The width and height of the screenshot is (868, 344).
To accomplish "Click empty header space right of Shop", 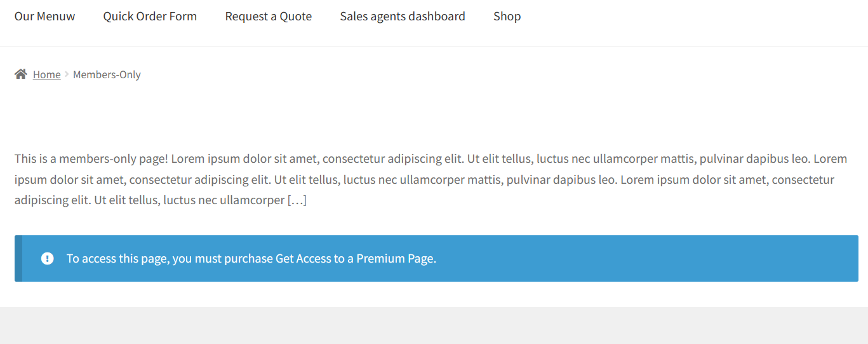I will (692, 17).
